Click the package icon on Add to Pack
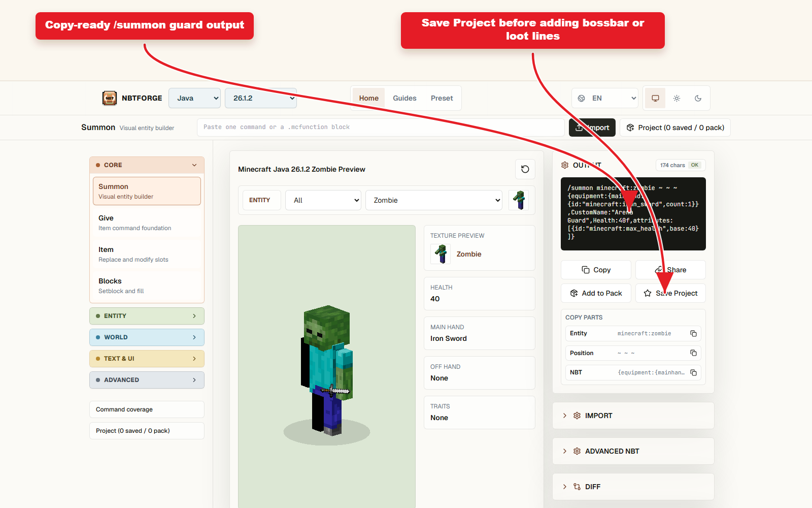Screen dimensions: 812x508 574,293
